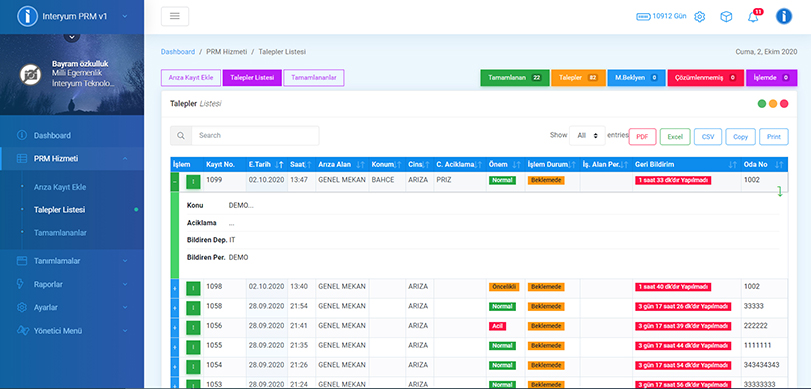Print the table
811x389 pixels.
[x=774, y=137]
